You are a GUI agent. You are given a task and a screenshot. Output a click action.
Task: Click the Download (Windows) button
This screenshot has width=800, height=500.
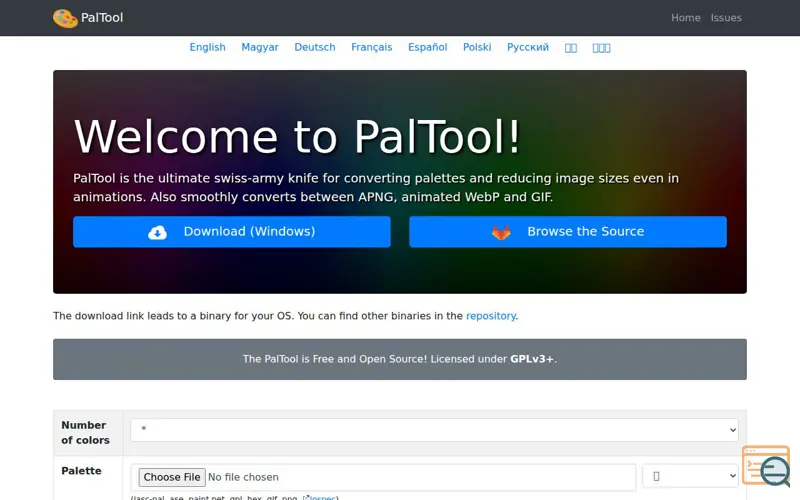pyautogui.click(x=232, y=232)
